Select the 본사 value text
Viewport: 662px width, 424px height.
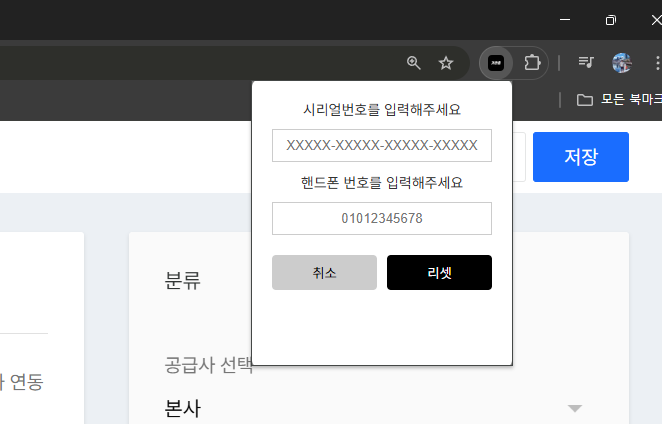tap(182, 408)
